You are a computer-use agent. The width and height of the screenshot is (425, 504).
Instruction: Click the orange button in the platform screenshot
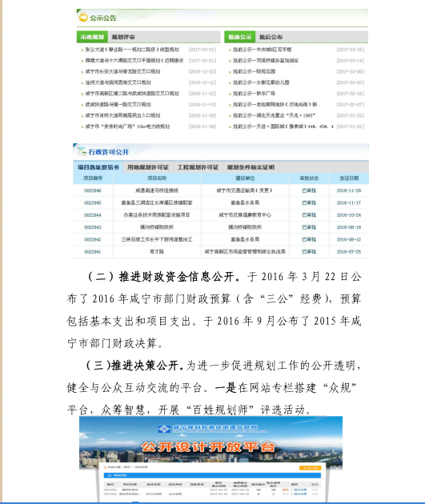pos(310,468)
